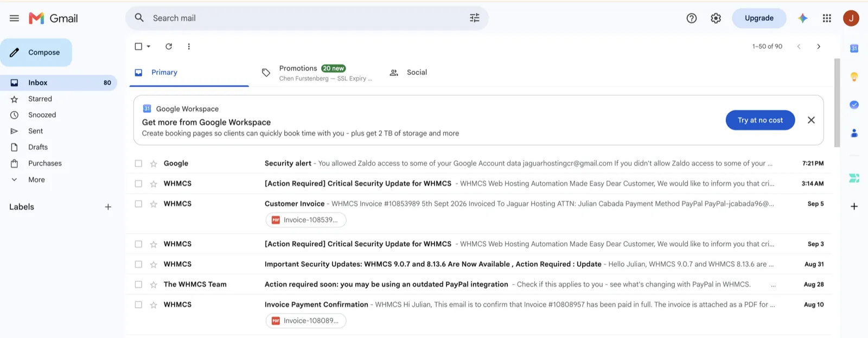Dismiss the Google Workspace banner
Screen dimensions: 868x338
(811, 120)
